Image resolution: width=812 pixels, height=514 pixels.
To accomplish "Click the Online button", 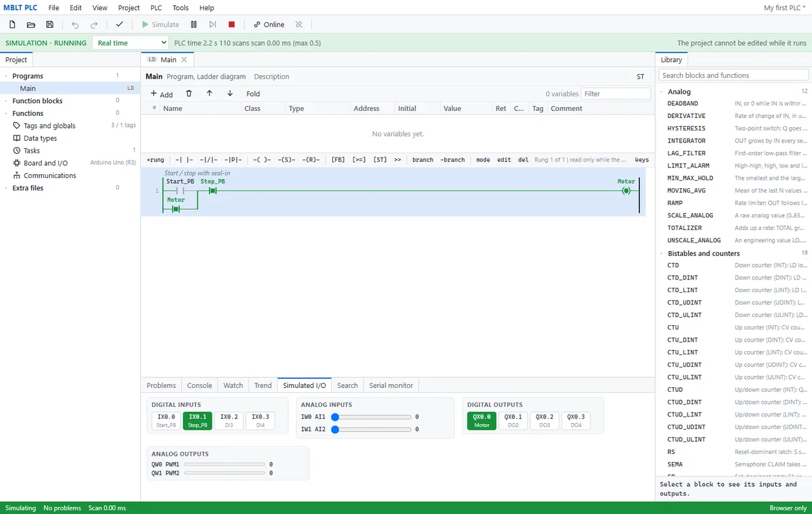I will click(269, 25).
